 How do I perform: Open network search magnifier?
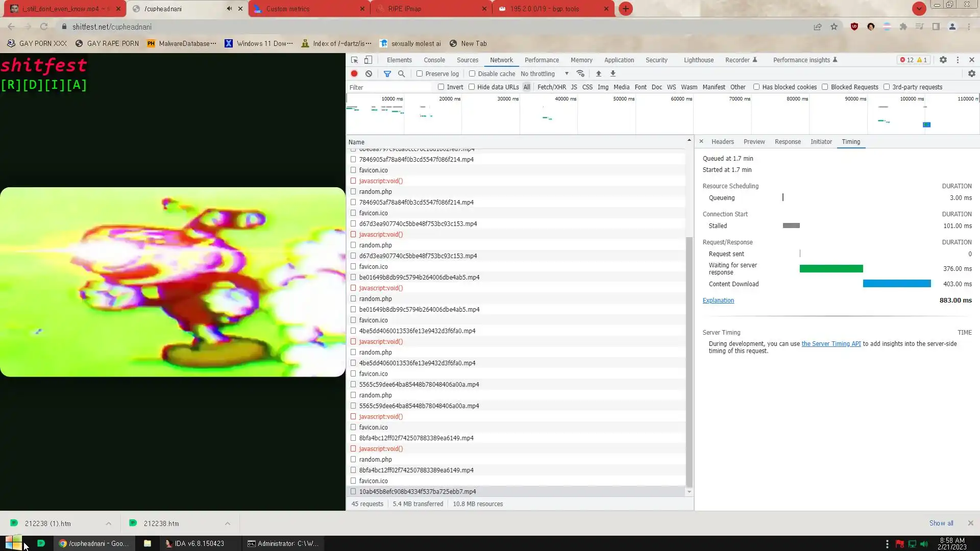click(x=402, y=73)
